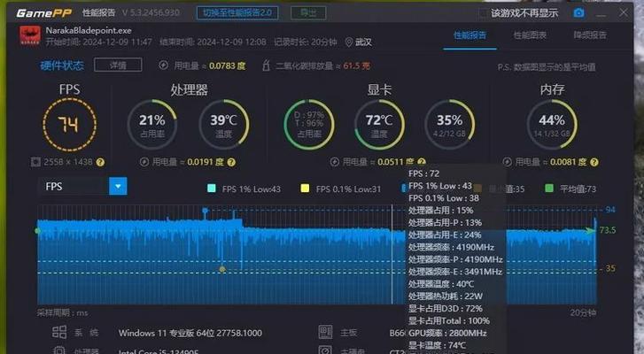Click the 显卡温度 : 74℃ tooltip row
The image size is (644, 354).
(x=437, y=345)
